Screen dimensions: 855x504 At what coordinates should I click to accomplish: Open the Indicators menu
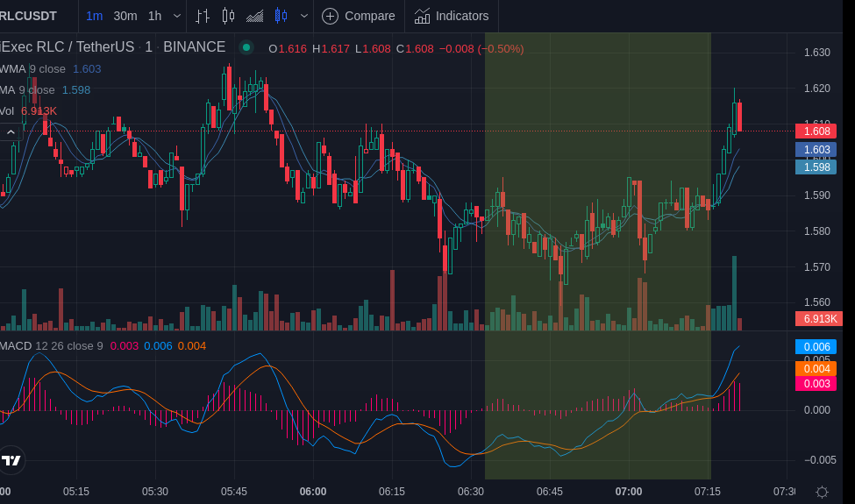click(452, 16)
